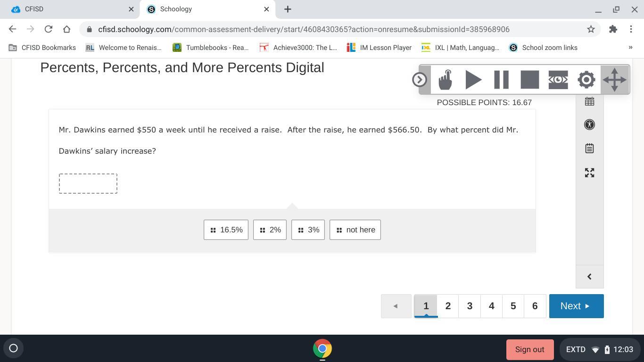Click the move toolbar arrows icon
644x362 pixels.
614,80
